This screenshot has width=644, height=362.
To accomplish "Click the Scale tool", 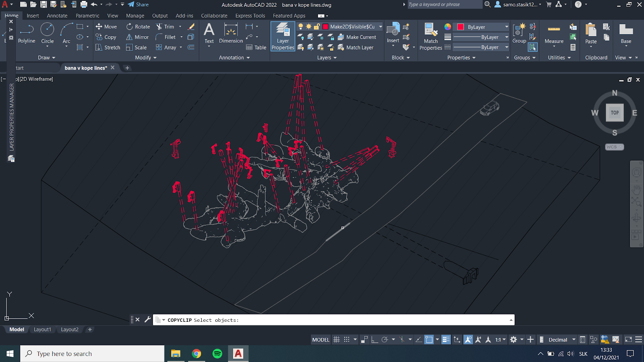I will coord(136,47).
